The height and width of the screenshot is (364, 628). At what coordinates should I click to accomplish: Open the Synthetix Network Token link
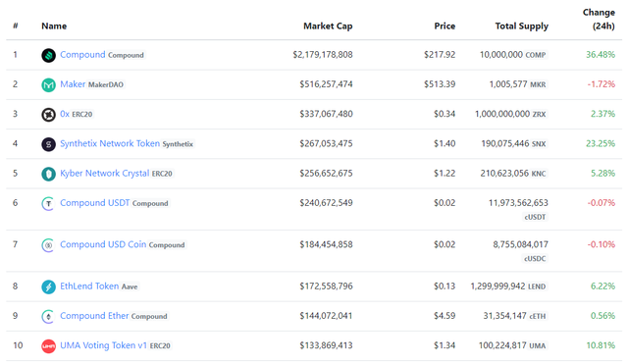(x=110, y=143)
